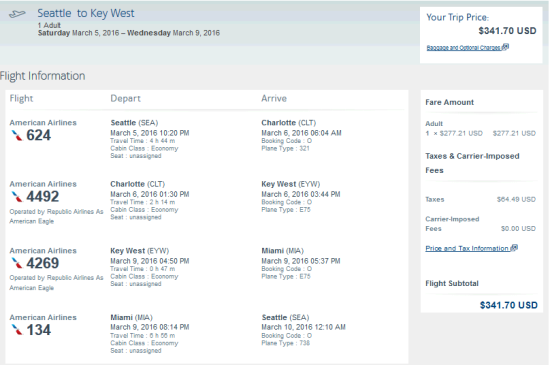The width and height of the screenshot is (550, 365).
Task: Select flight number 4492
Action: click(x=42, y=197)
